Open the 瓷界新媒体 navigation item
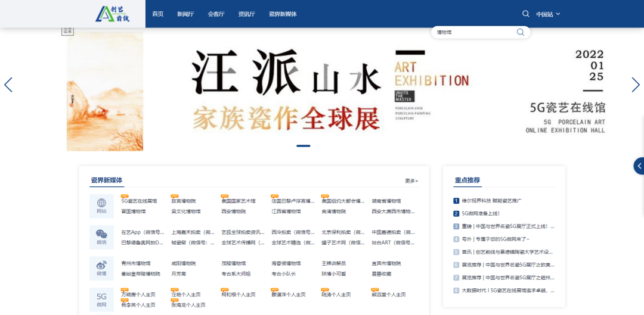Viewport: 644px width, 315px height. pos(283,14)
